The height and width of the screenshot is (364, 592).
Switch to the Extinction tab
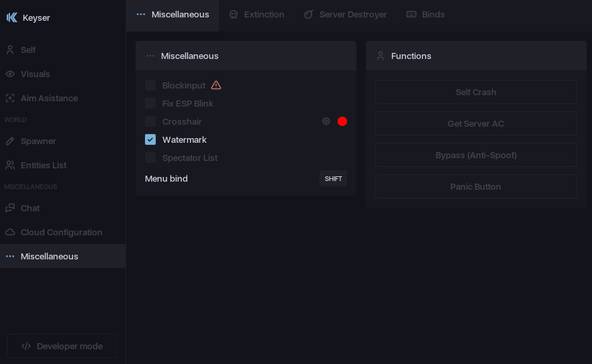click(x=256, y=15)
